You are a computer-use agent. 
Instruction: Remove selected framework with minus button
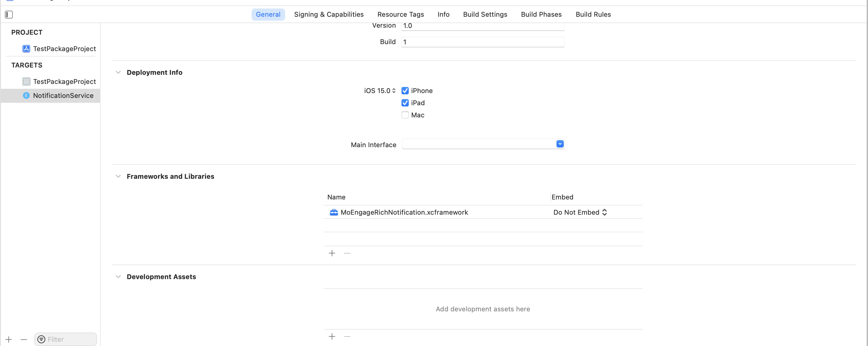coord(347,253)
